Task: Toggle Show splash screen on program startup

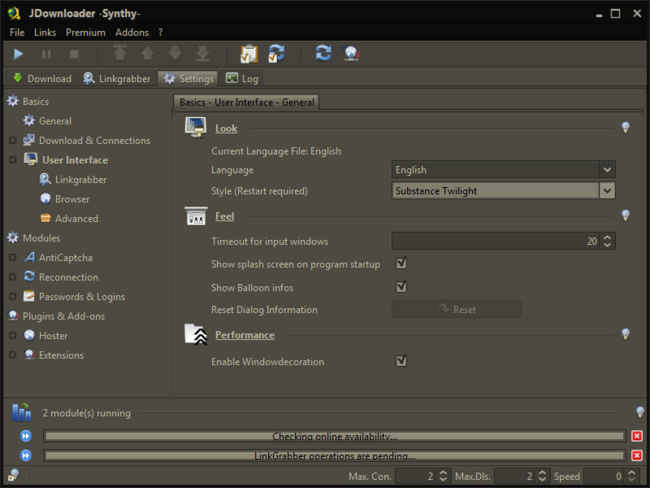Action: (401, 263)
